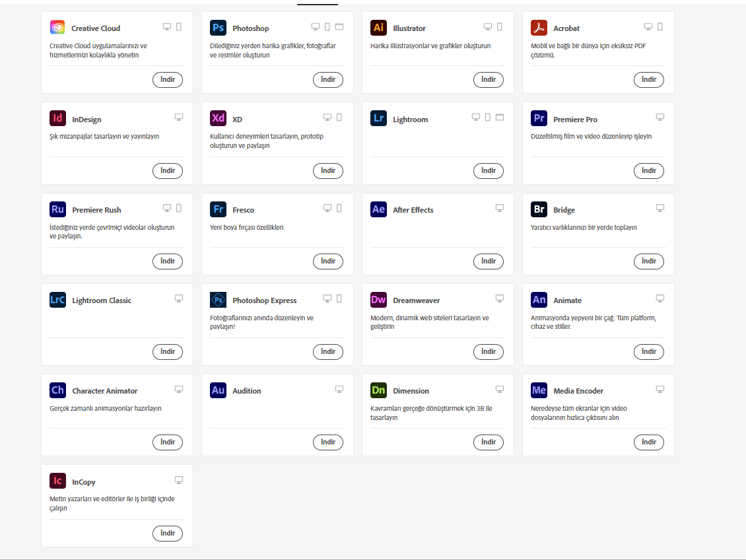The height and width of the screenshot is (560, 746).
Task: Download Media Encoder with its İndir button
Action: pyautogui.click(x=648, y=442)
